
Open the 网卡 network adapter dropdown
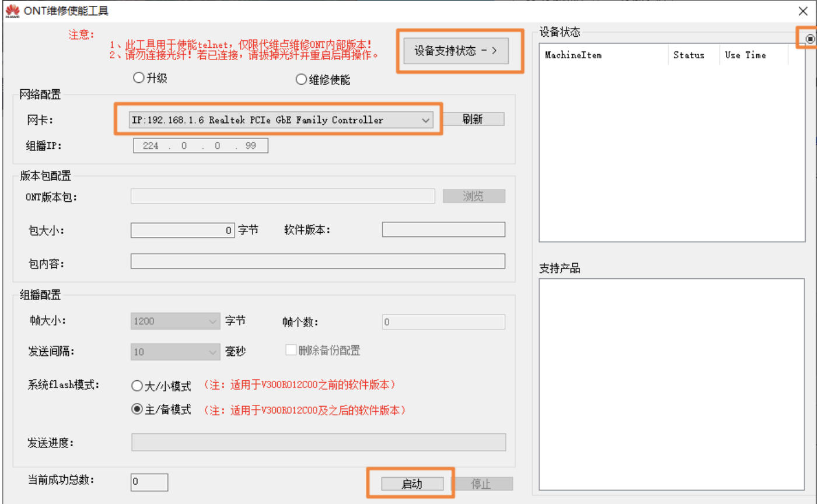281,120
